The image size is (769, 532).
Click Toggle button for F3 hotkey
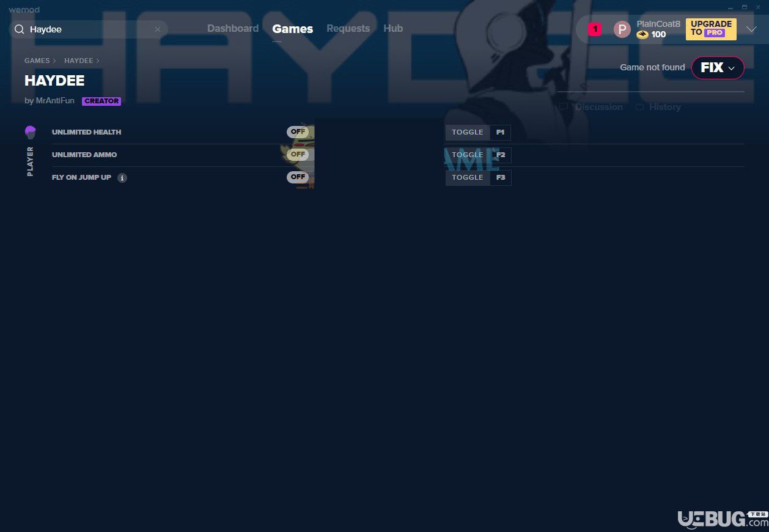pyautogui.click(x=468, y=177)
